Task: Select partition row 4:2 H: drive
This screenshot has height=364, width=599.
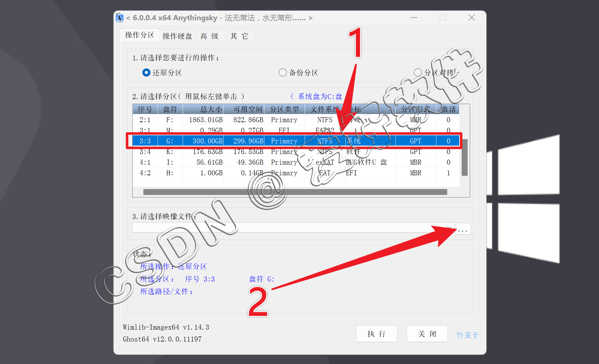Action: [296, 173]
